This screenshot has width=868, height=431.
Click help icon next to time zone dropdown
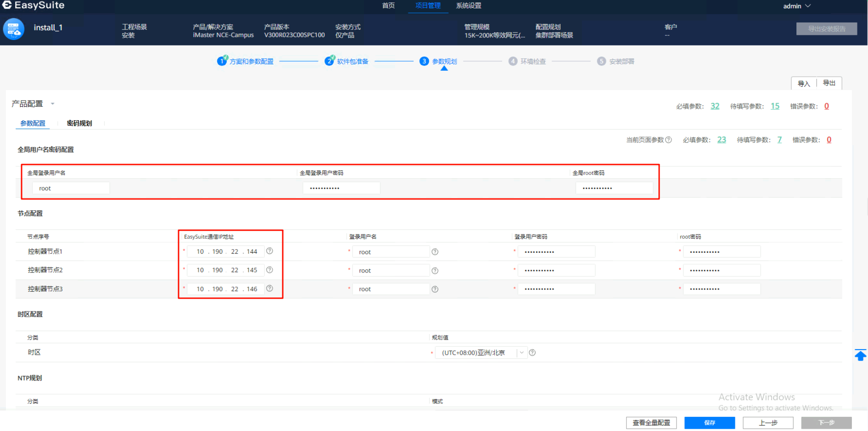[532, 353]
